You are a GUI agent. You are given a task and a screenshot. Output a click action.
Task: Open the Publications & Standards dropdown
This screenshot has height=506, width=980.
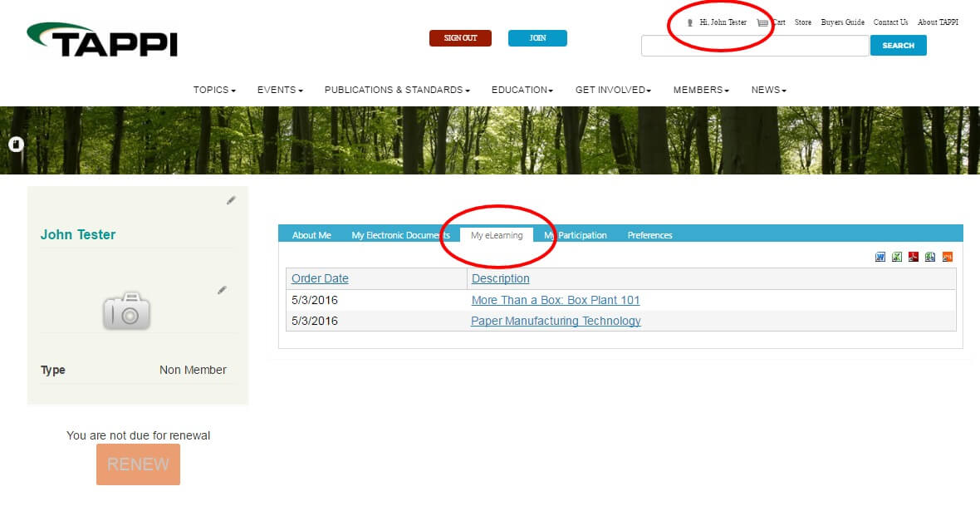[x=397, y=90]
